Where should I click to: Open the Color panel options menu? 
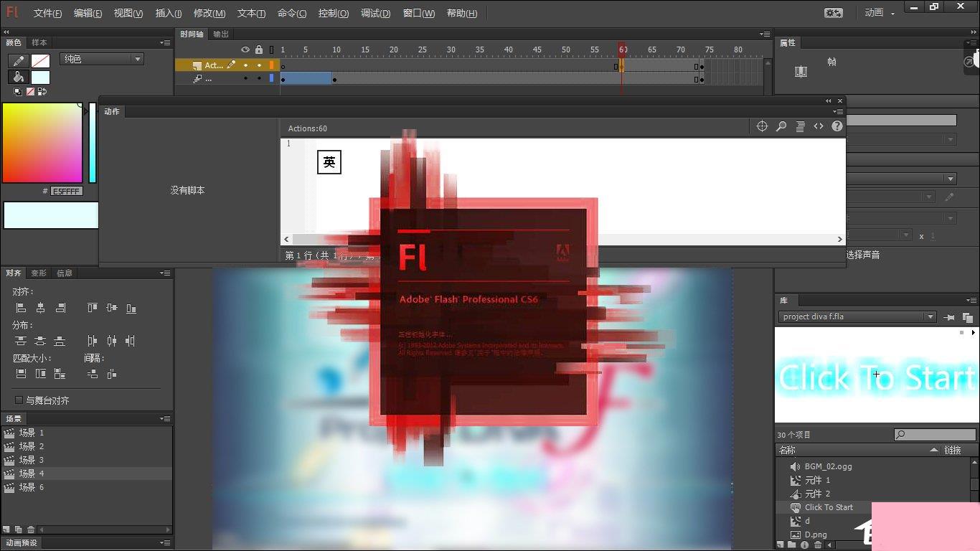166,43
